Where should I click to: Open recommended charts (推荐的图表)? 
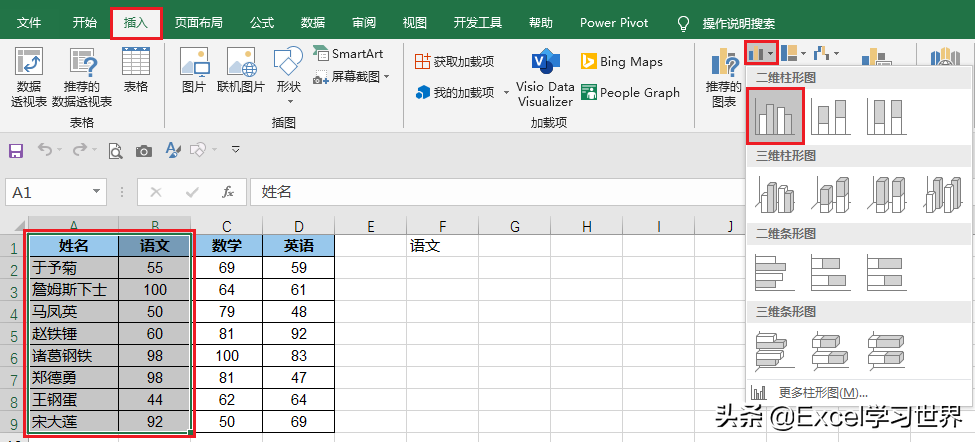pos(724,78)
